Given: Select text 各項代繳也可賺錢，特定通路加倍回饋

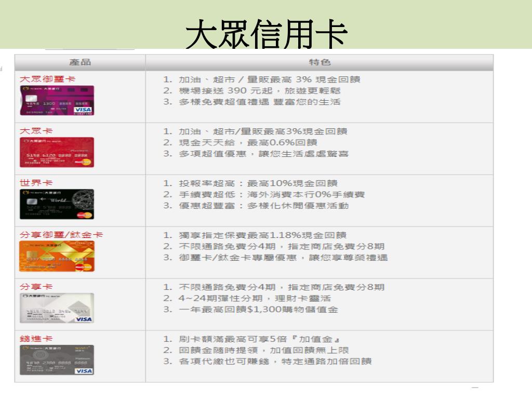Looking at the screenshot, I should [x=275, y=362].
